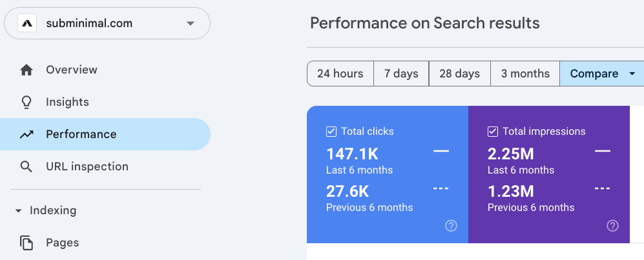Screen dimensions: 644x260
Task: Click the subminimal.com property logo icon
Action: 27,24
